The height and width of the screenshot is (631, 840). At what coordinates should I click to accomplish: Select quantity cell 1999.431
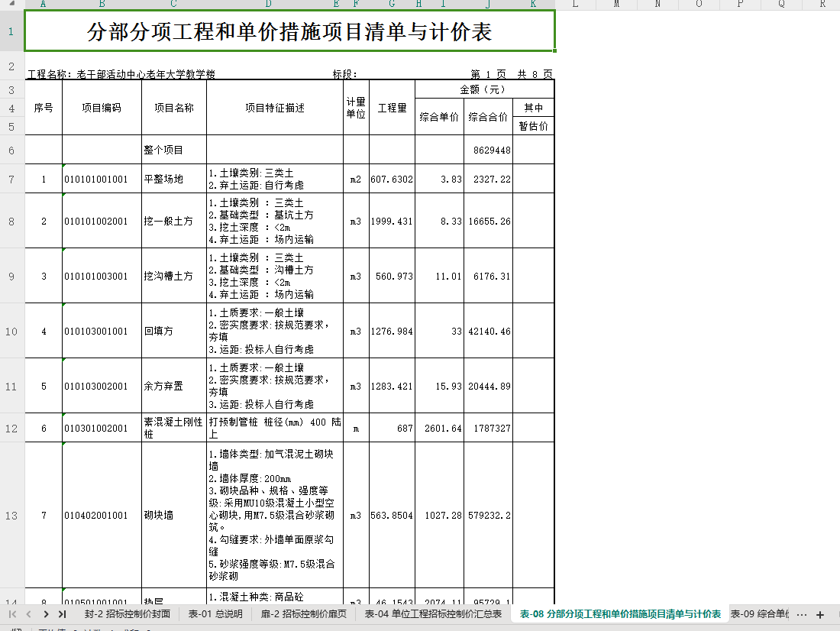tap(393, 221)
